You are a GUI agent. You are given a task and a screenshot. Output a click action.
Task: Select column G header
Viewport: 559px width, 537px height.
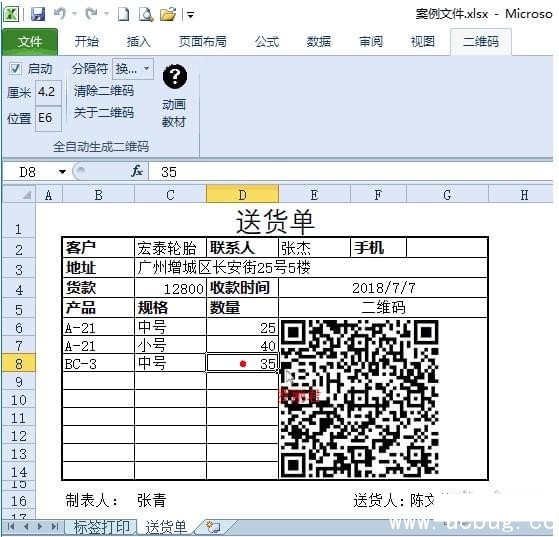tap(447, 195)
